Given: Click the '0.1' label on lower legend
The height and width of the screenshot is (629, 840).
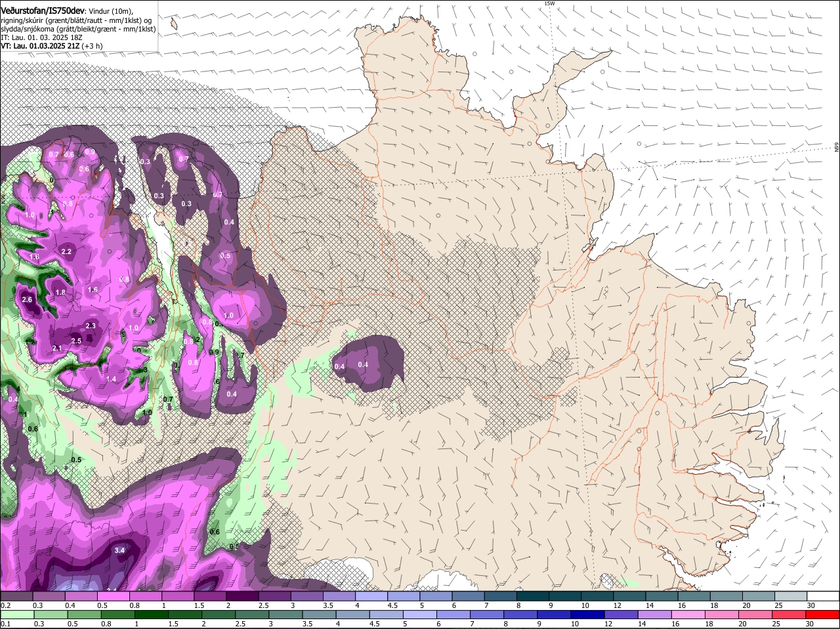Looking at the screenshot, I should [x=5, y=624].
